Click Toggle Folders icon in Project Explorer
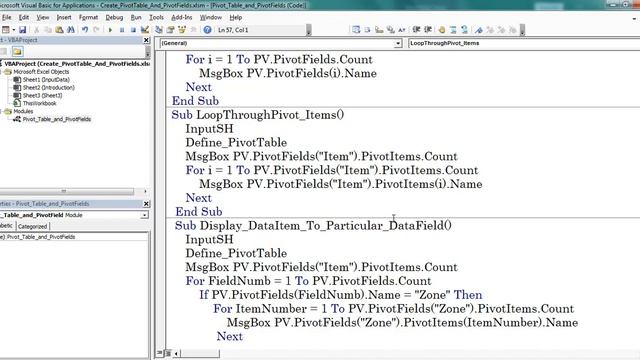The width and height of the screenshot is (640, 360). pos(17,51)
